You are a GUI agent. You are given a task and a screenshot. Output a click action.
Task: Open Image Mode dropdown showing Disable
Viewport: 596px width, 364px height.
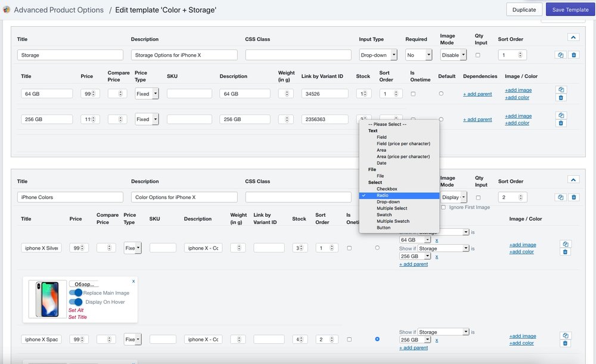(x=454, y=55)
